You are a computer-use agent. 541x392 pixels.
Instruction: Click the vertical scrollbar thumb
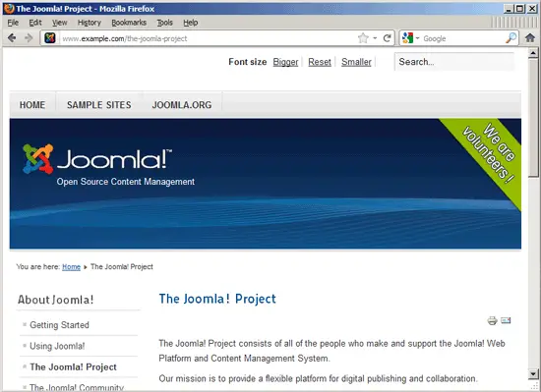pos(533,118)
